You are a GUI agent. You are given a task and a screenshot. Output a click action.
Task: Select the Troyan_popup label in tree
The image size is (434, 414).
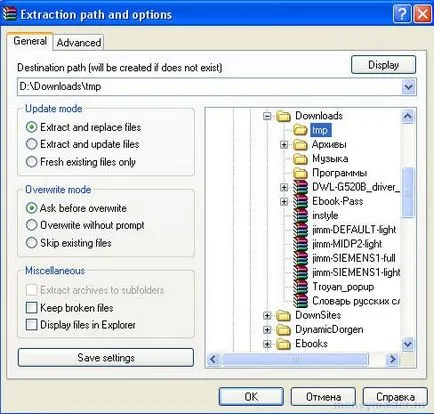tap(343, 287)
